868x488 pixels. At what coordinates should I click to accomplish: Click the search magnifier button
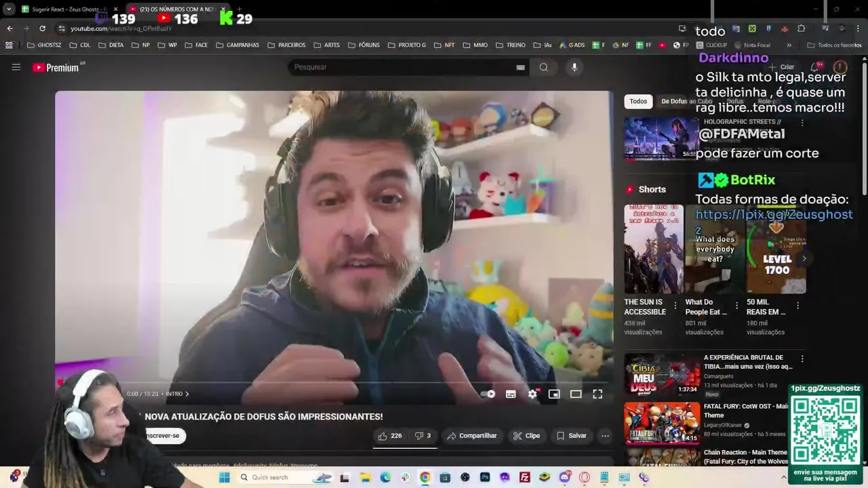[x=544, y=67]
